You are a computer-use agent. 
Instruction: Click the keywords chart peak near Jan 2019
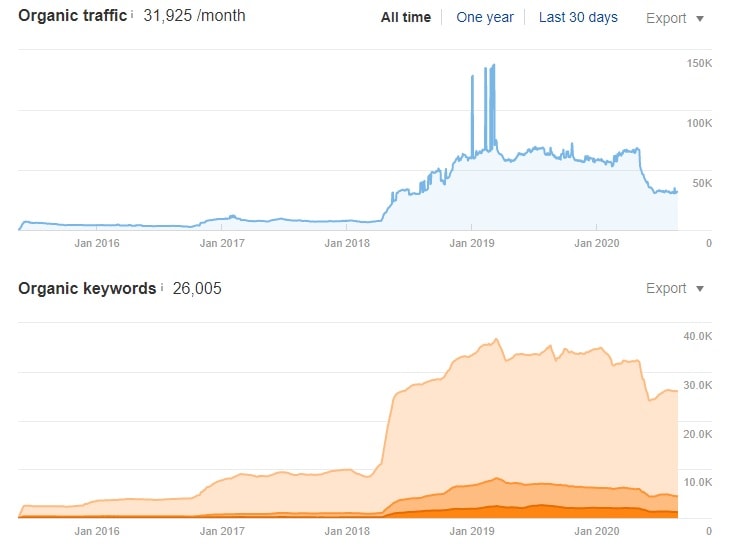click(496, 339)
